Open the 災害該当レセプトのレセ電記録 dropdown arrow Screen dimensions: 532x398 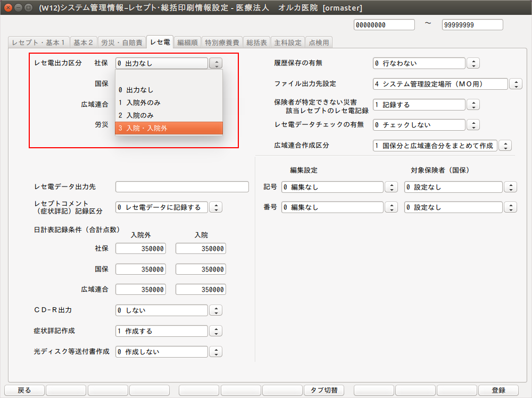point(473,105)
